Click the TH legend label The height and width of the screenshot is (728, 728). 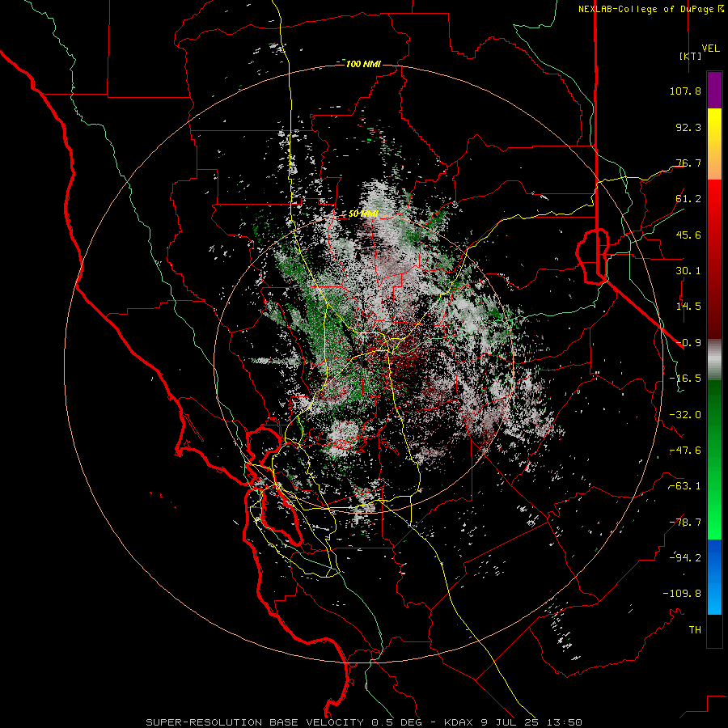pyautogui.click(x=695, y=629)
